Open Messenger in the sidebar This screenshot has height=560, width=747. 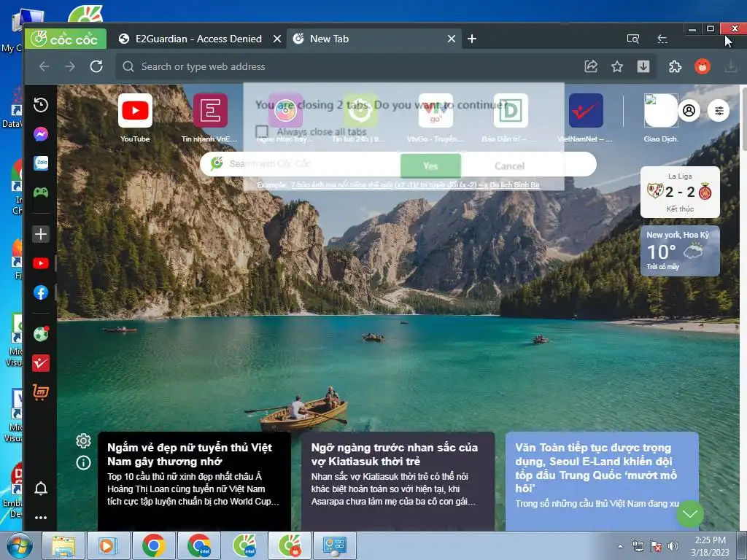(x=41, y=134)
